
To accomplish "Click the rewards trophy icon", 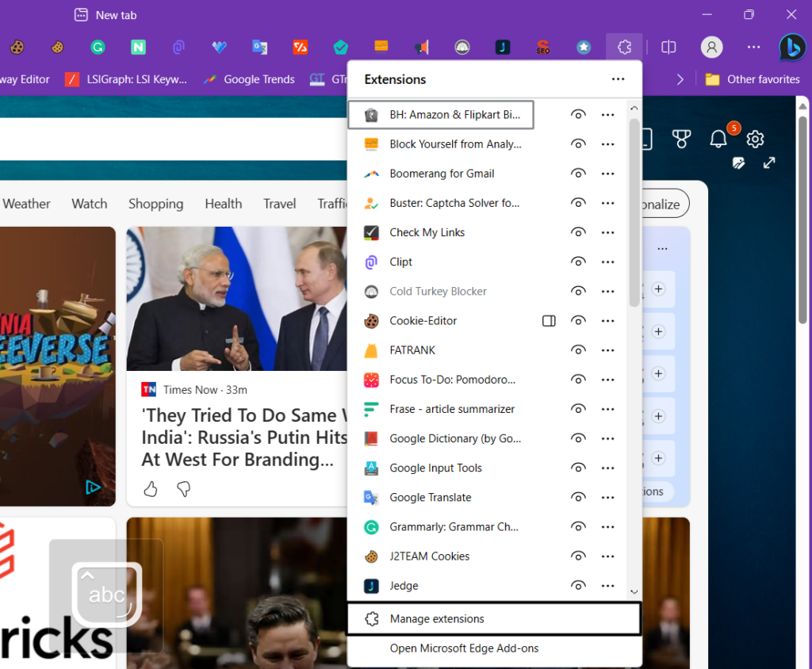I will [681, 139].
